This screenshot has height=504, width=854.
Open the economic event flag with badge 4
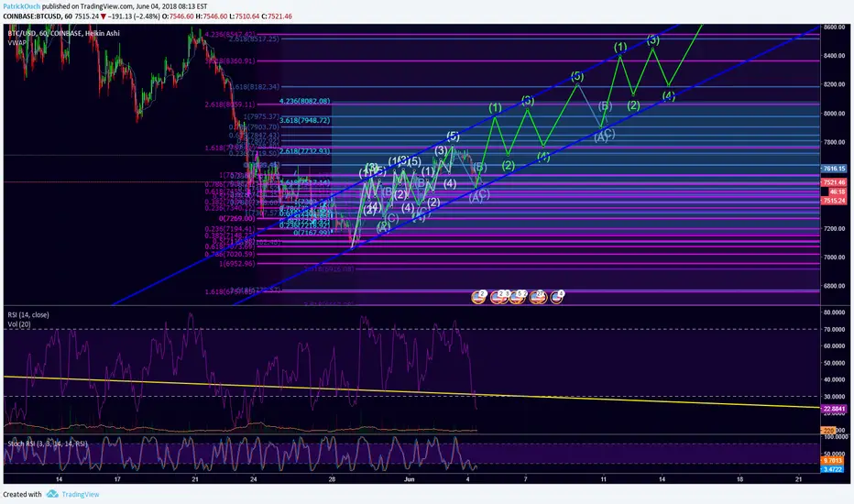[557, 297]
